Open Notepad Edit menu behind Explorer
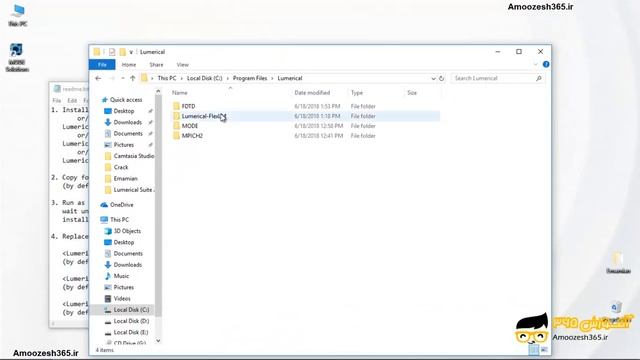640x360 pixels. [72, 100]
